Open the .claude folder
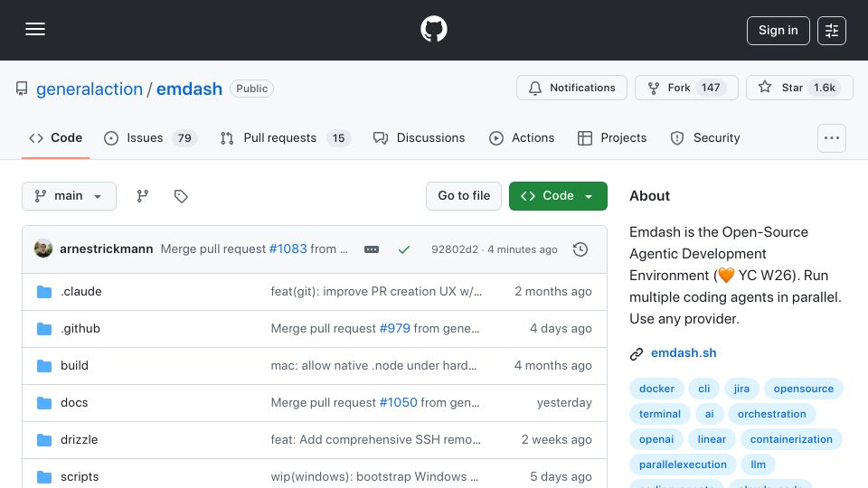This screenshot has height=488, width=868. tap(80, 292)
